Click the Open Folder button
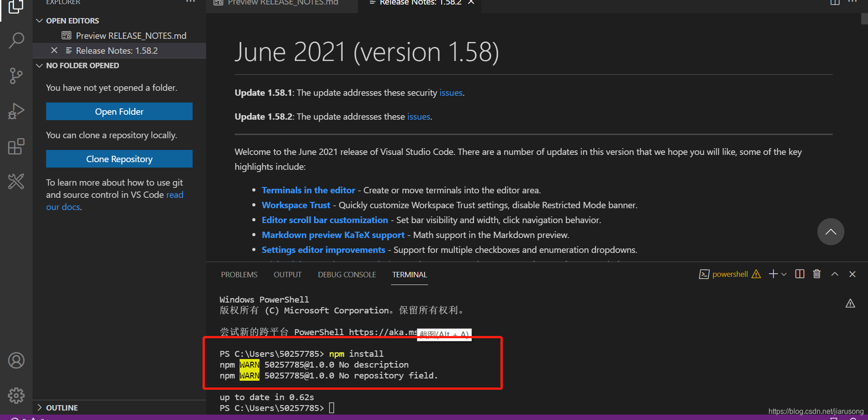Viewport: 868px width, 420px height. tap(119, 112)
